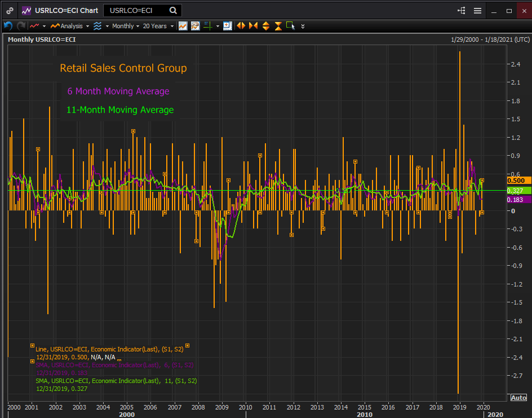Toggle the first chart display icon
This screenshot has width=532, height=418.
(183, 26)
